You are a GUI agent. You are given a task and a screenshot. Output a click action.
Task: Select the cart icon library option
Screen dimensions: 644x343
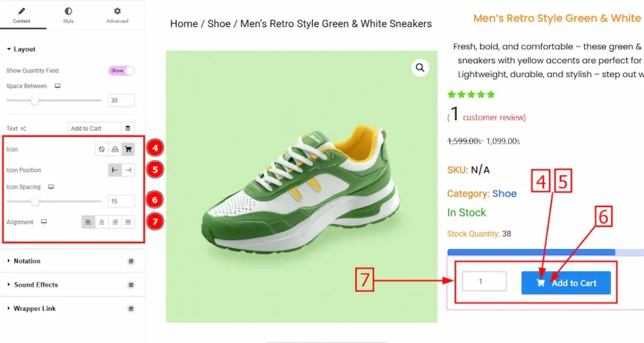128,149
